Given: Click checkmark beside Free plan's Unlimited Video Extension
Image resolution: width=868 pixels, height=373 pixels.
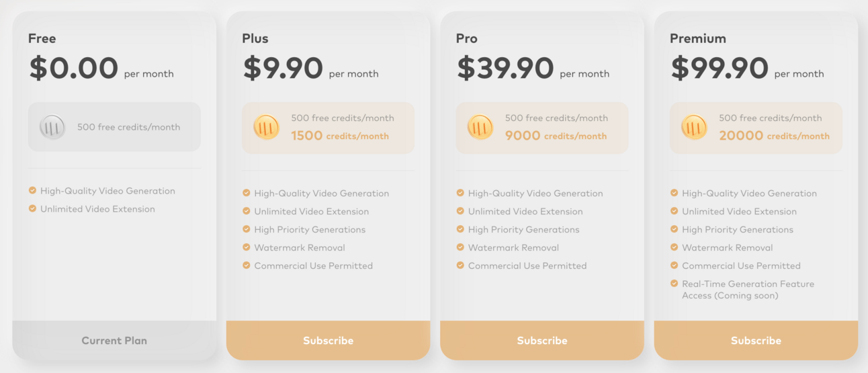Looking at the screenshot, I should coord(32,208).
